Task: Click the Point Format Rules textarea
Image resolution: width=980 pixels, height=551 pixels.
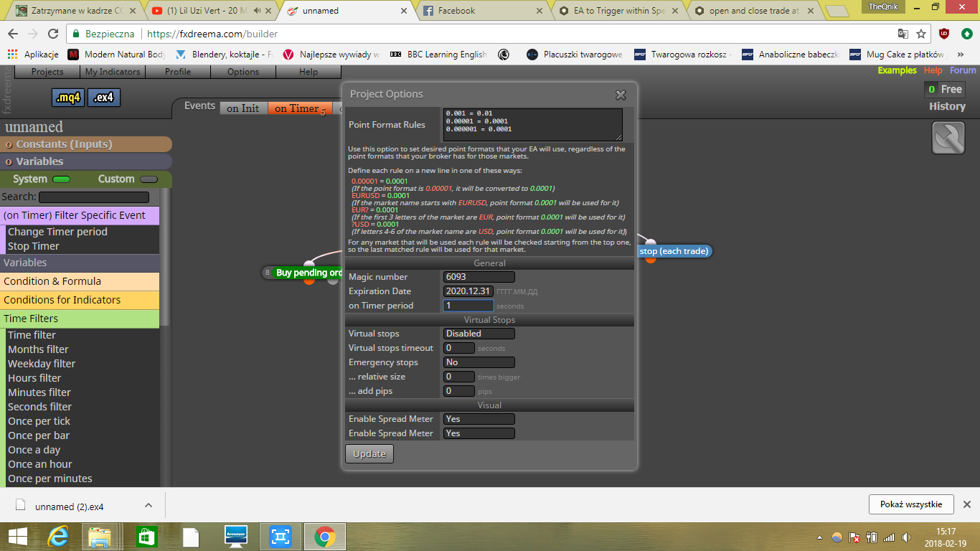Action: [x=532, y=125]
